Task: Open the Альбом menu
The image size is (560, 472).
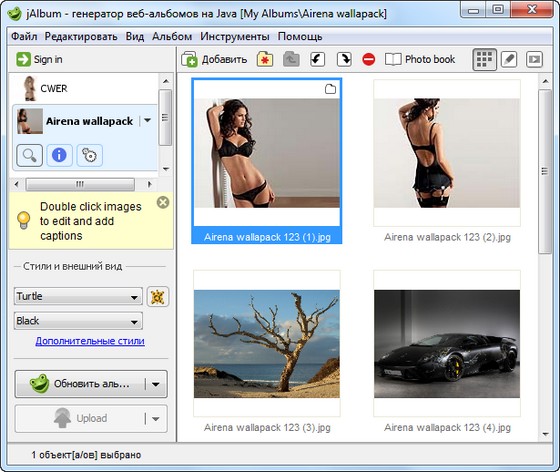Action: coord(172,36)
